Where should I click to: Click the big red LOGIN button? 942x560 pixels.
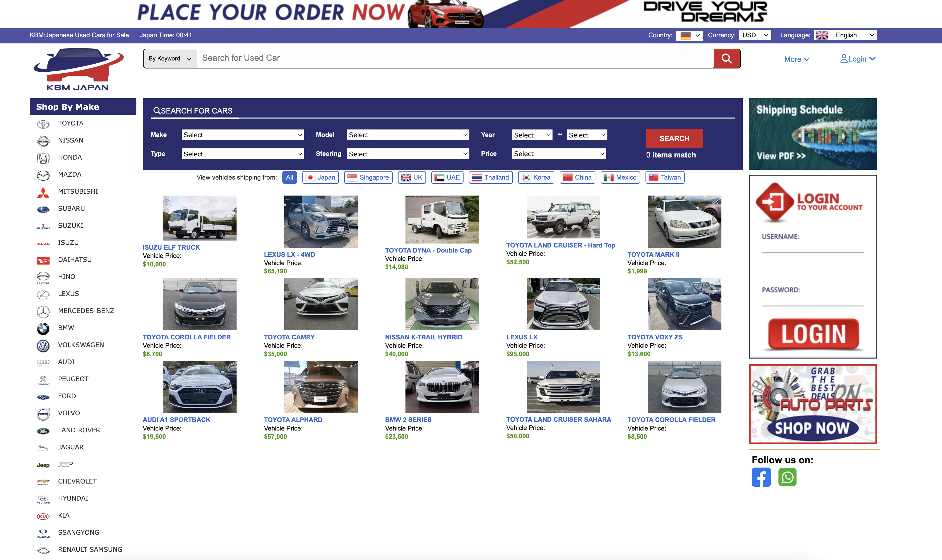813,334
